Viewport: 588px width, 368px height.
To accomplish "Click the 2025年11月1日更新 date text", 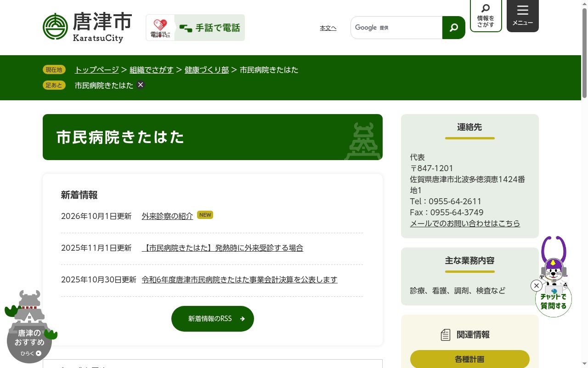I will point(96,248).
